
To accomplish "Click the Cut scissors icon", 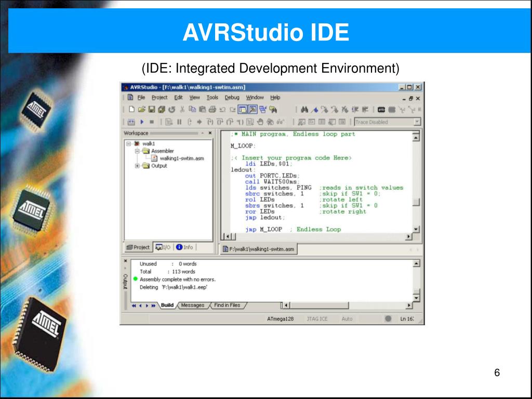I will coord(182,109).
